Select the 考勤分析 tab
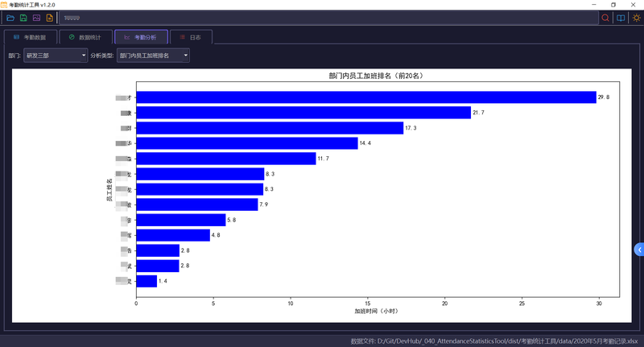The width and height of the screenshot is (644, 347). [141, 37]
